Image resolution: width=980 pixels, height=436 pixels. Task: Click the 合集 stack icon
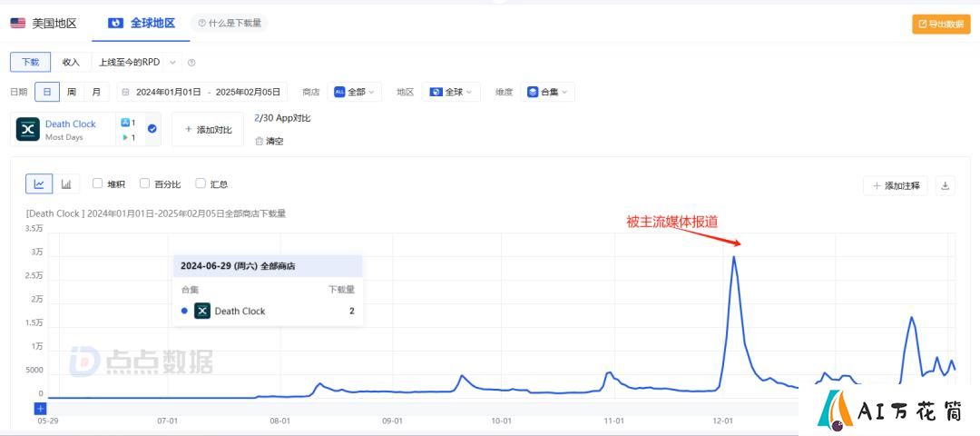(x=533, y=92)
